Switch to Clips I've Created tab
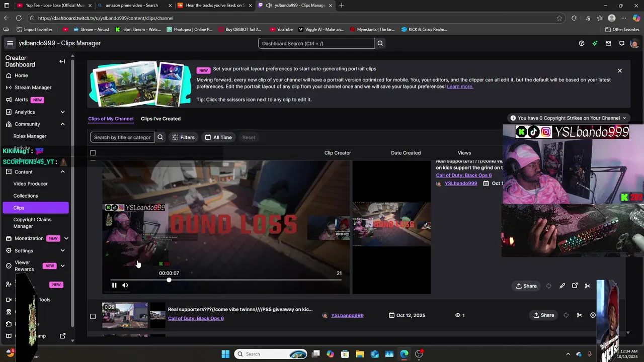The image size is (644, 362). click(160, 119)
